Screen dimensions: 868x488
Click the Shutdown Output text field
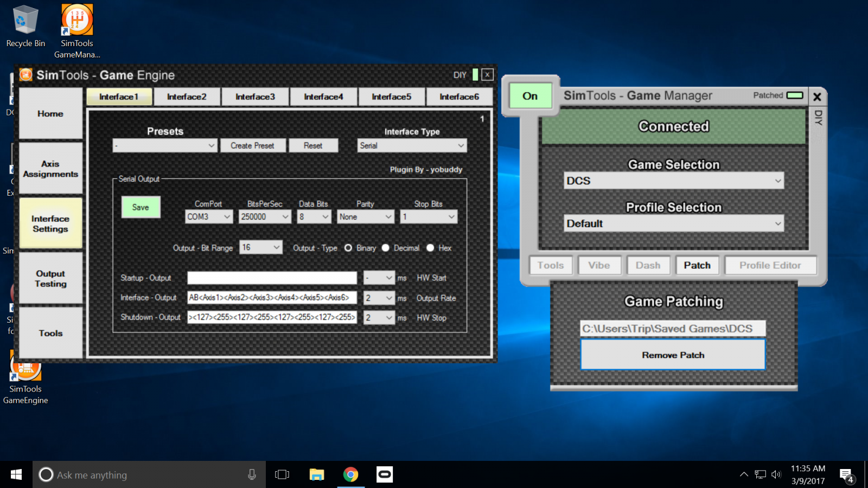click(272, 317)
